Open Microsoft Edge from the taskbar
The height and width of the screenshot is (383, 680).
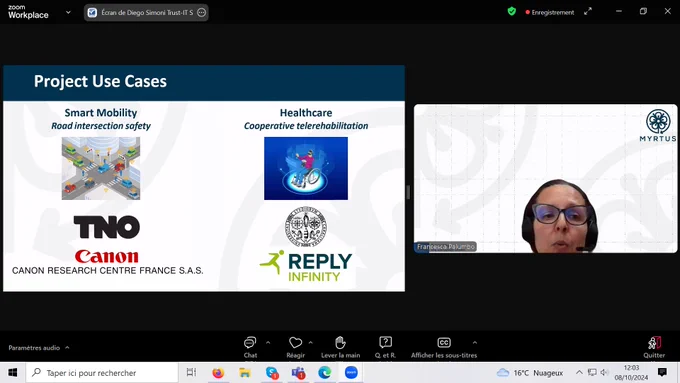pos(324,373)
